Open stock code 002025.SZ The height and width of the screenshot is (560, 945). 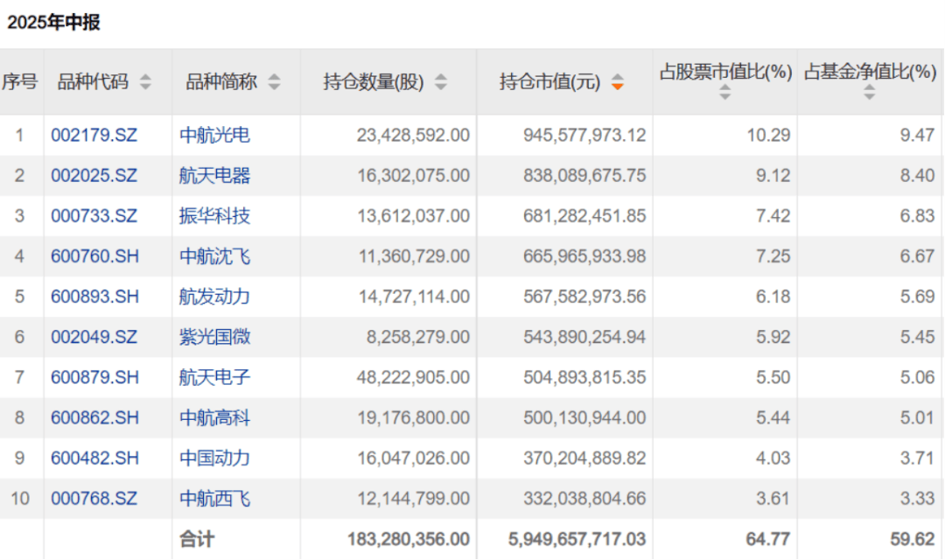coord(94,175)
